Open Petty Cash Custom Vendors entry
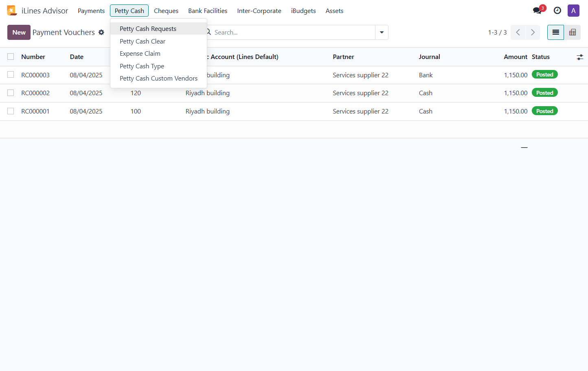 pos(158,78)
